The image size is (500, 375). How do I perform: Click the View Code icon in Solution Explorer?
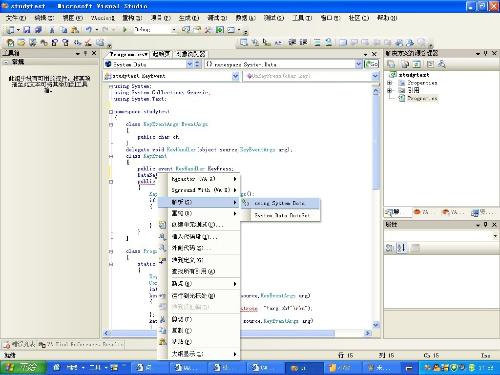(430, 64)
